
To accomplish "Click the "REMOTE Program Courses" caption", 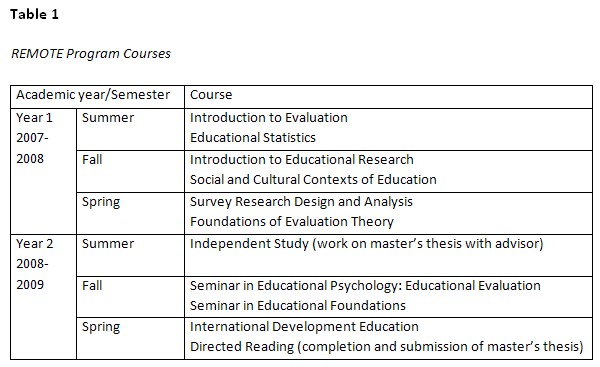I will (x=91, y=54).
